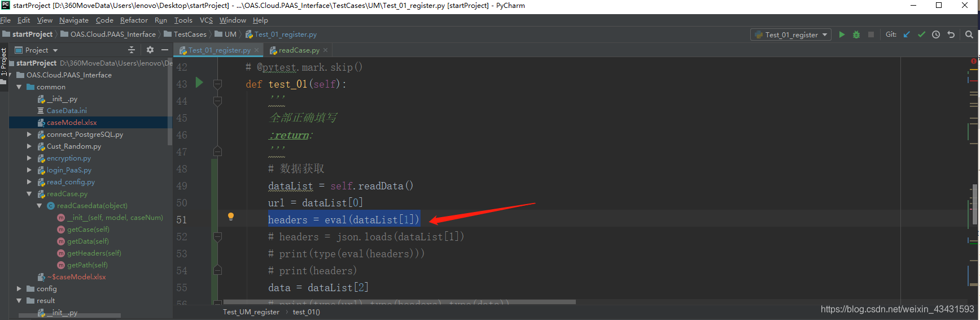Open the Tools menu

coord(183,20)
